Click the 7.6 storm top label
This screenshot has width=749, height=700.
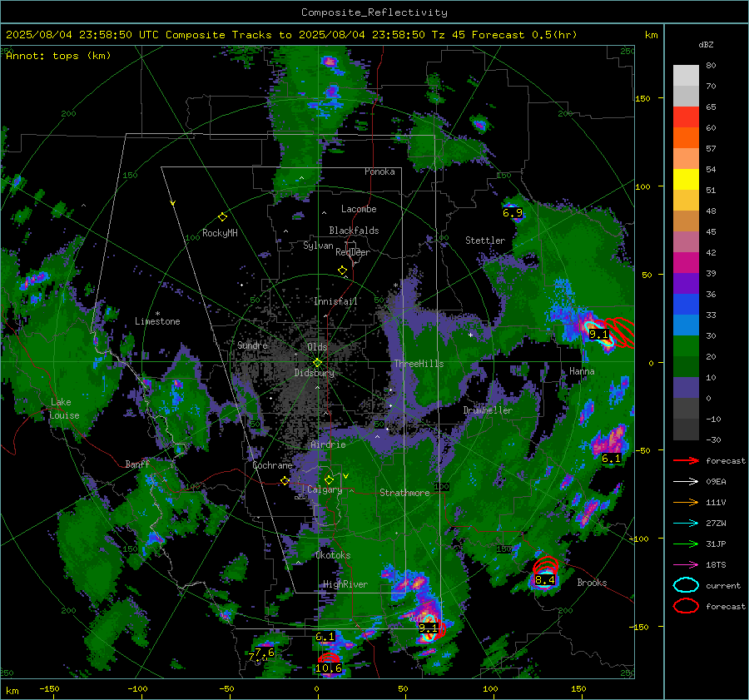click(264, 653)
